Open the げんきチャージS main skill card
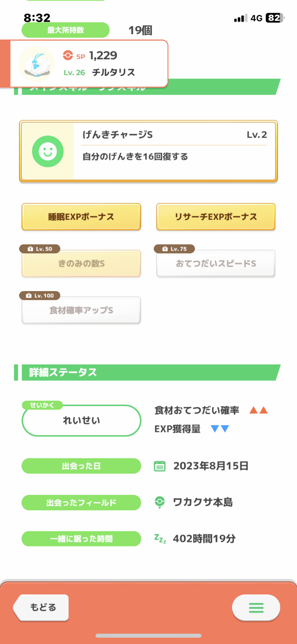297x644 pixels. point(148,151)
